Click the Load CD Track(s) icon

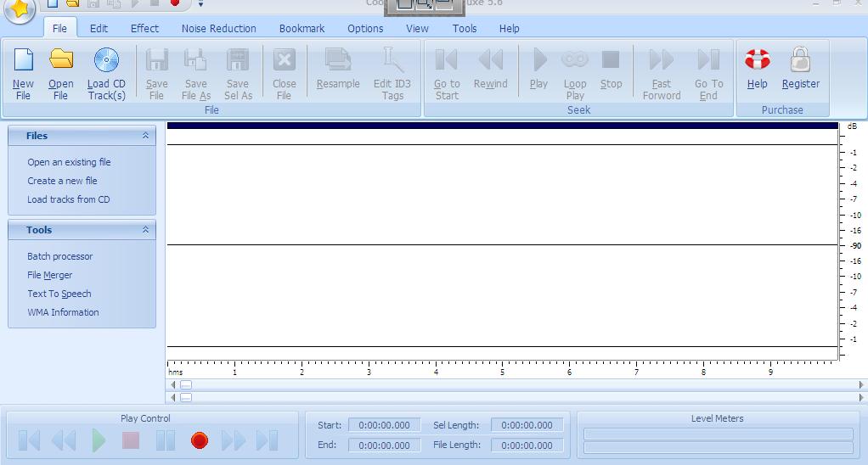(106, 61)
